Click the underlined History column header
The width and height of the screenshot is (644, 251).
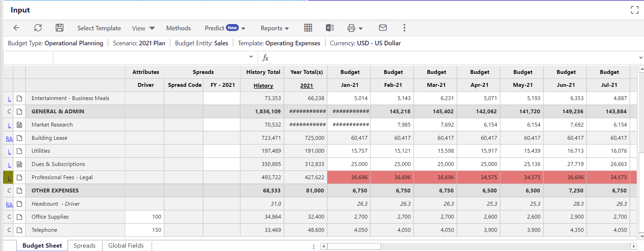pos(263,85)
